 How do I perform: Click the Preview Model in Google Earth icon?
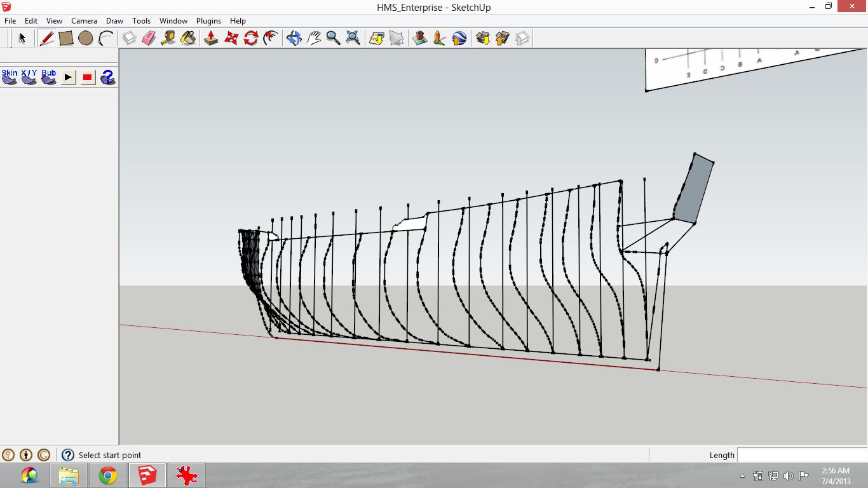(459, 38)
